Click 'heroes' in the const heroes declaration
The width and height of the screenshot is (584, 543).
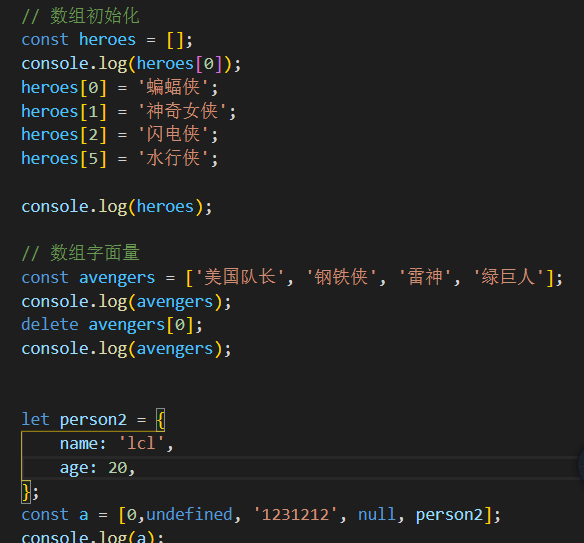coord(107,39)
